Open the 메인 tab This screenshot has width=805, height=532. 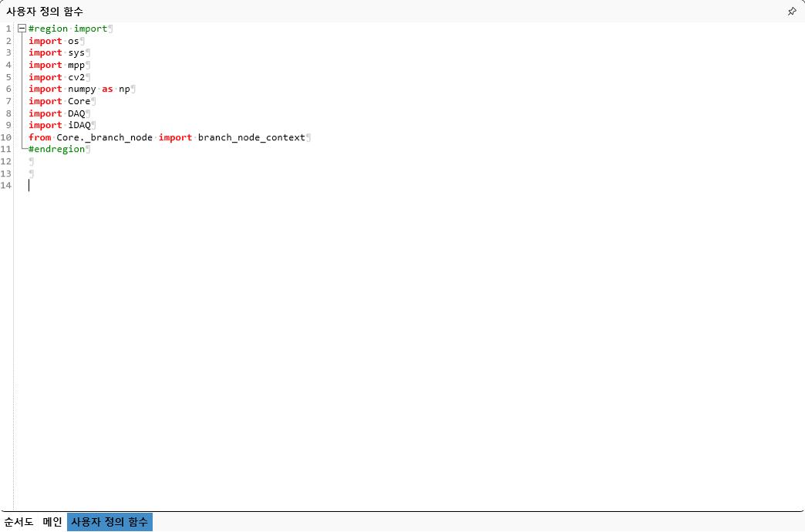pyautogui.click(x=52, y=522)
